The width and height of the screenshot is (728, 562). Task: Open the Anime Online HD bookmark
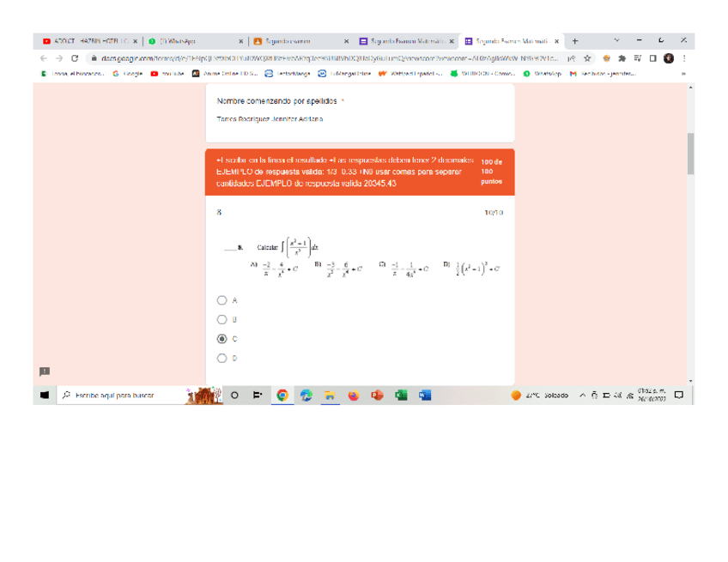(x=225, y=73)
